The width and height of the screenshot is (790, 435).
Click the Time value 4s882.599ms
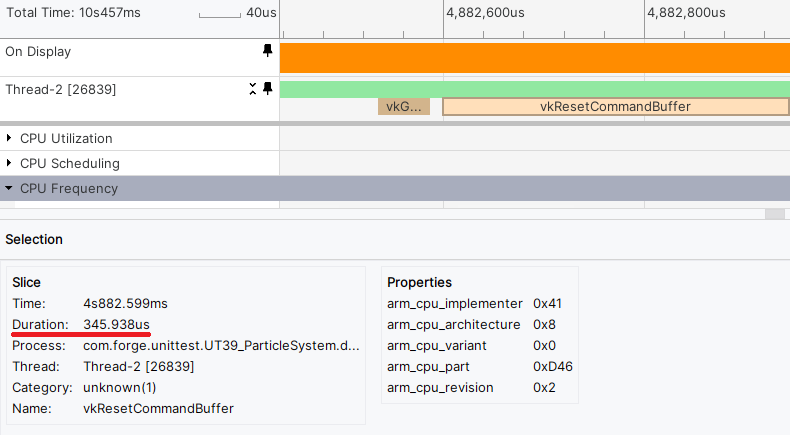click(x=125, y=303)
